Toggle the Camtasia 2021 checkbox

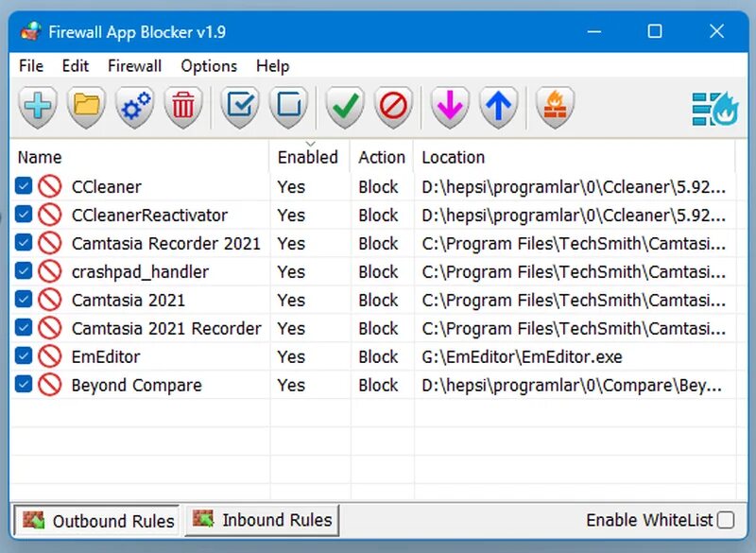point(24,300)
